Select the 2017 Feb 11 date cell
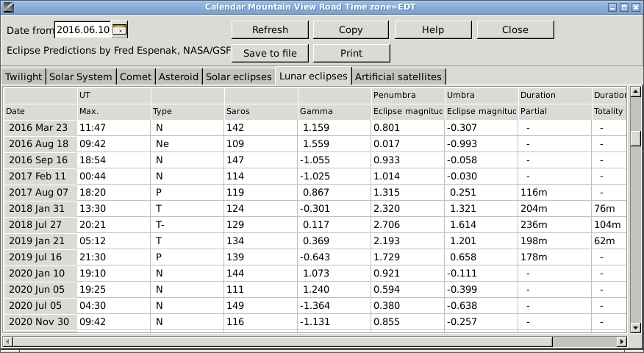The height and width of the screenshot is (353, 644). [x=40, y=176]
